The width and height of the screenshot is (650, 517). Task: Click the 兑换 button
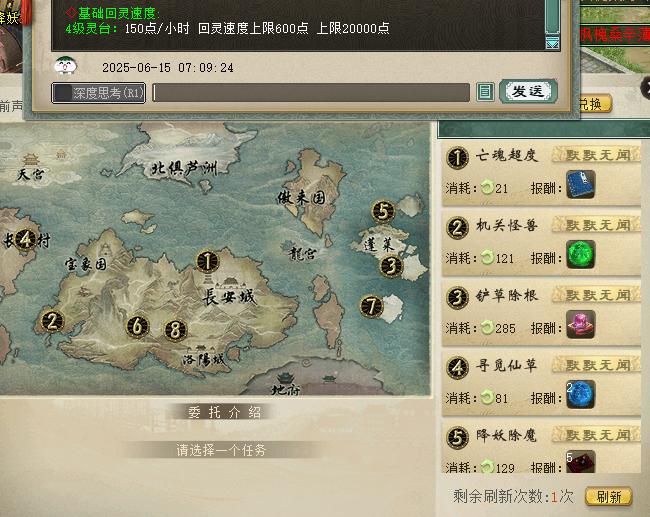(x=594, y=104)
